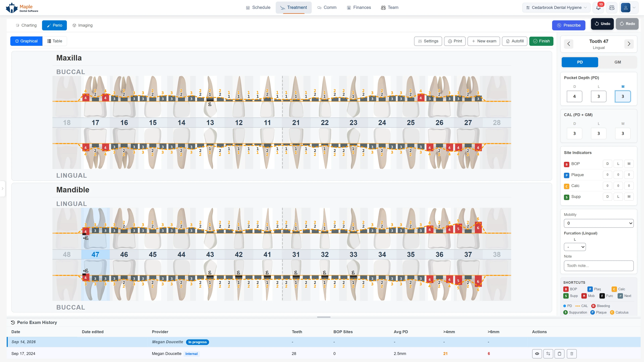Click the Finish button
644x362 pixels.
(541, 41)
